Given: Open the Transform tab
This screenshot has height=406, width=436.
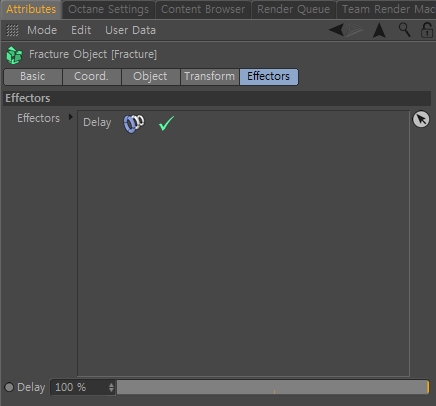Looking at the screenshot, I should pos(210,77).
